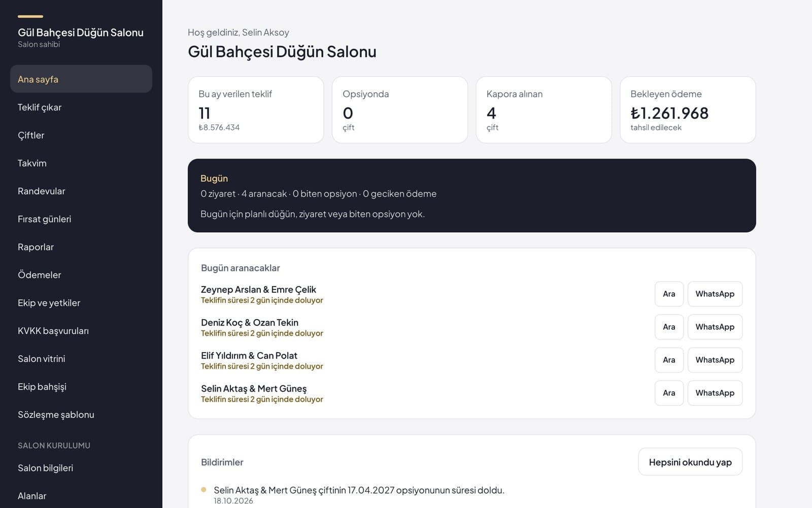Screen dimensions: 812x508
Task: Go to Teklif çıkar in sidebar
Action: (81, 107)
